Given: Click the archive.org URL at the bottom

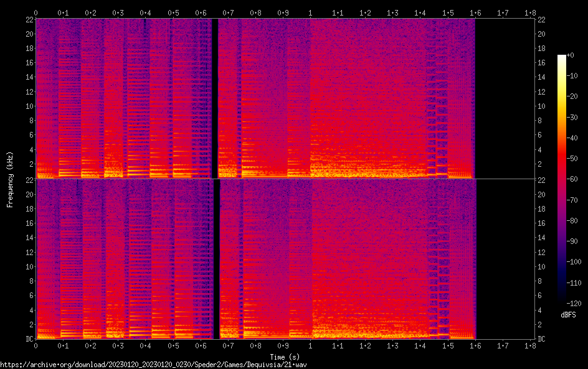Looking at the screenshot, I should [x=153, y=364].
